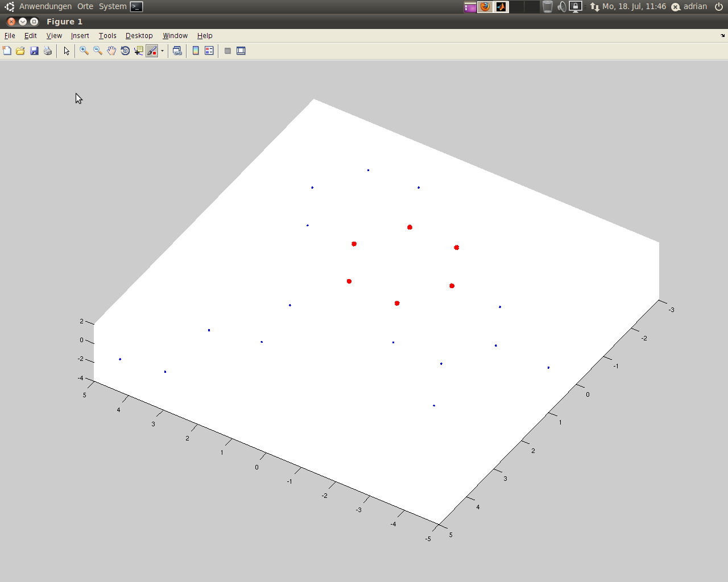Image resolution: width=728 pixels, height=582 pixels.
Task: Expand the toolbar dock arrow at far right
Action: (723, 35)
